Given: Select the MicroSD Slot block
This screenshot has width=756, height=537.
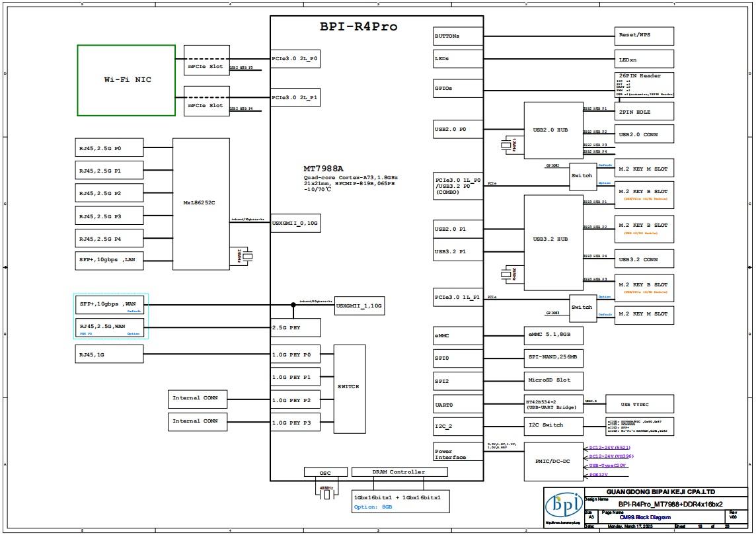Looking at the screenshot, I should pos(554,381).
